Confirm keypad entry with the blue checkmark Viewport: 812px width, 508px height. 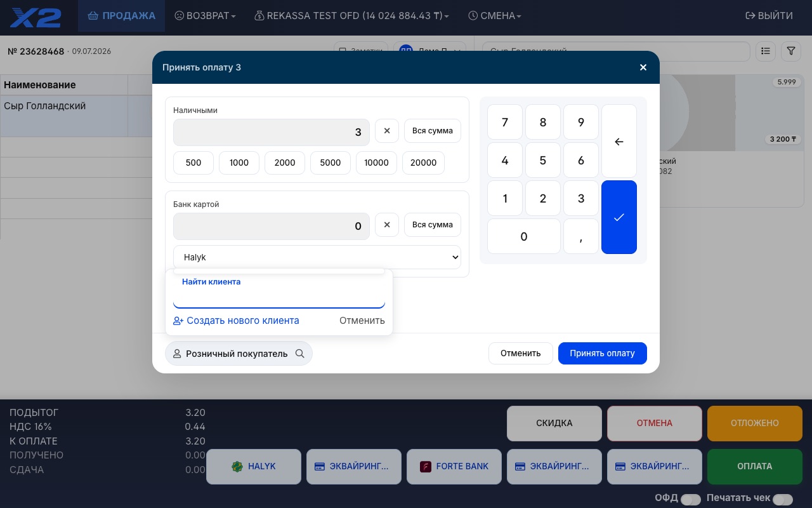tap(619, 217)
